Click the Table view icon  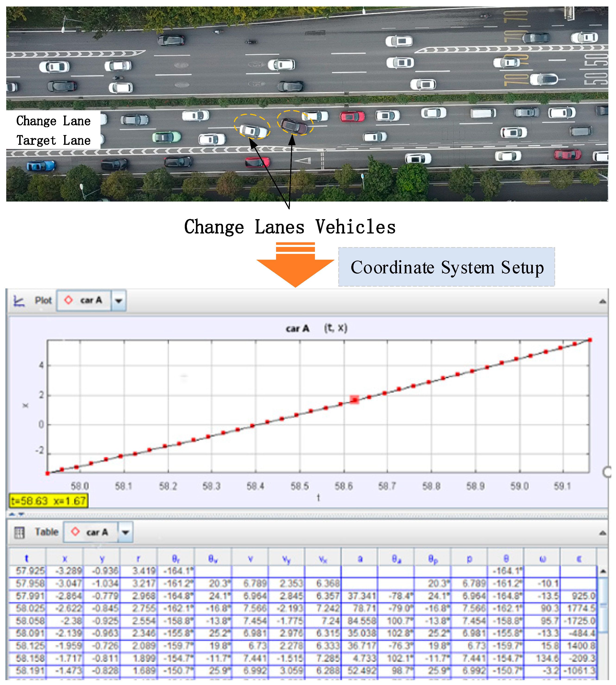click(19, 533)
